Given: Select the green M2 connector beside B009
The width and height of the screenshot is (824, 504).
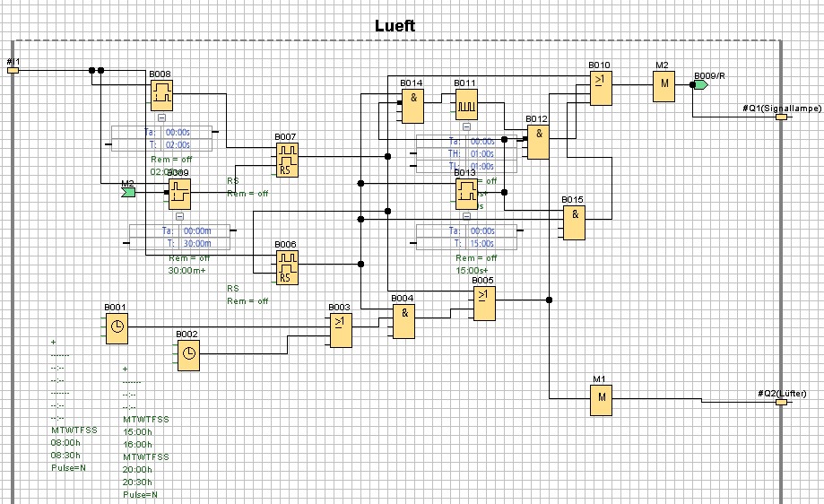Looking at the screenshot, I should [x=129, y=191].
